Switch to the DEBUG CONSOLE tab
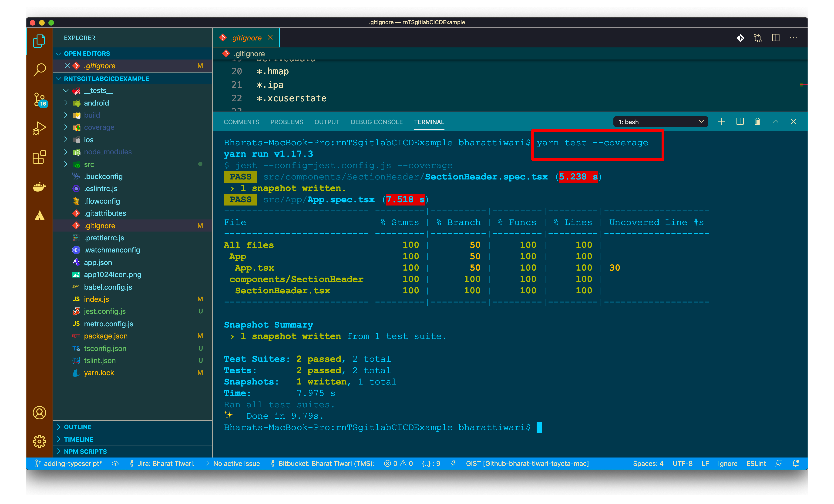 (x=376, y=122)
